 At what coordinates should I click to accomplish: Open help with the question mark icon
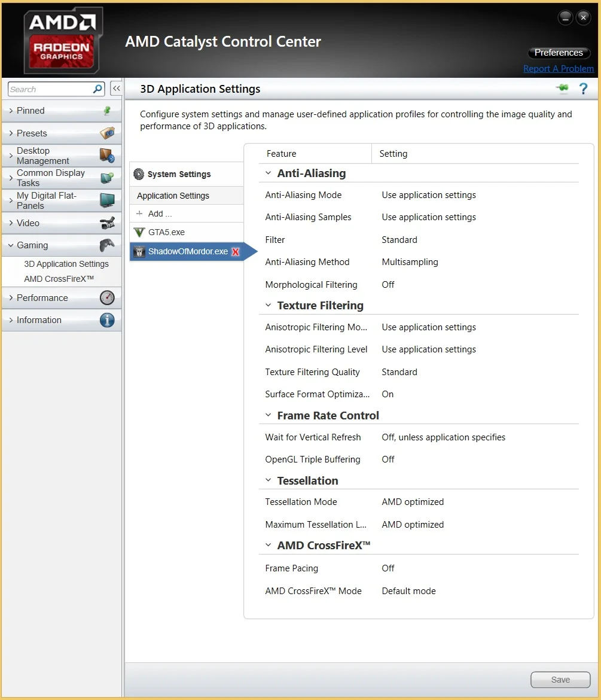point(583,89)
